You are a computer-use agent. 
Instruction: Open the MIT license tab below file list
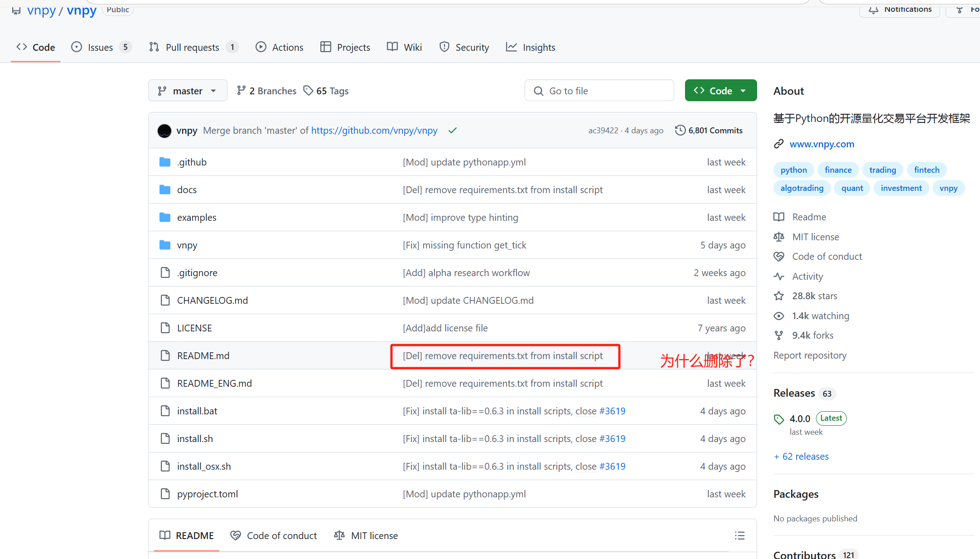tap(366, 535)
